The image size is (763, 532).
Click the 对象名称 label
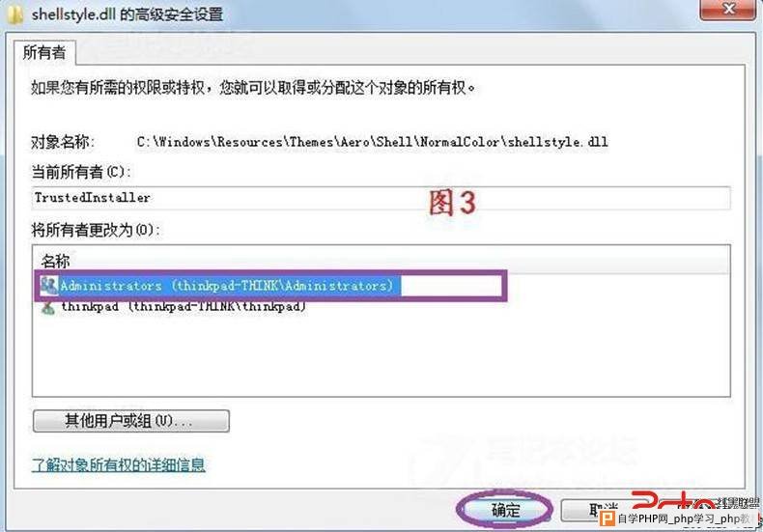click(62, 142)
